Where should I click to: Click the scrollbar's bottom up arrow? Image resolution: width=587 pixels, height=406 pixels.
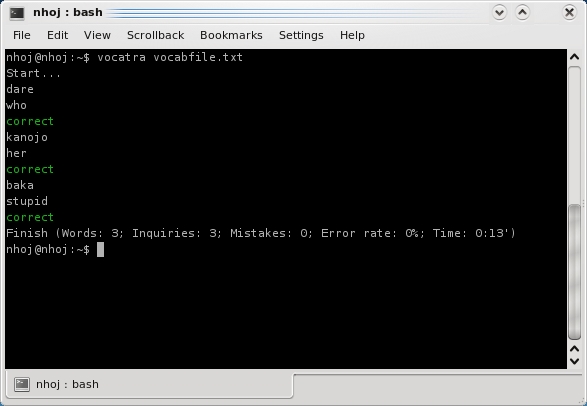(575, 349)
